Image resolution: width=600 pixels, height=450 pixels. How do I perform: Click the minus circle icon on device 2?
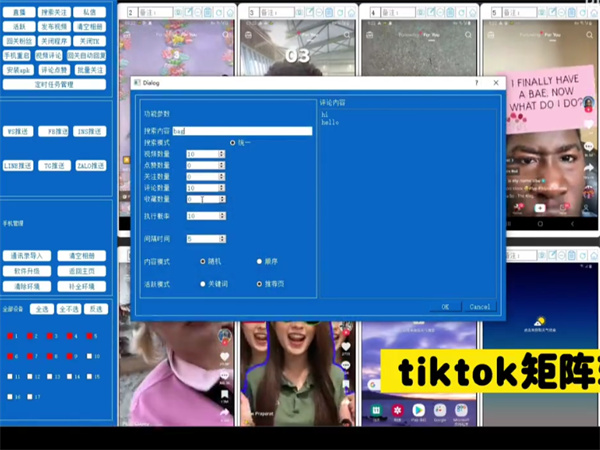point(198,12)
